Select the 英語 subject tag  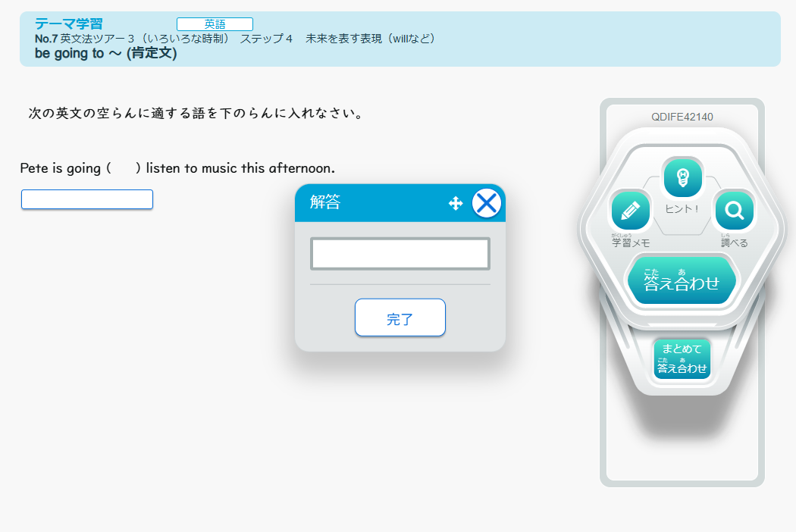tap(215, 24)
